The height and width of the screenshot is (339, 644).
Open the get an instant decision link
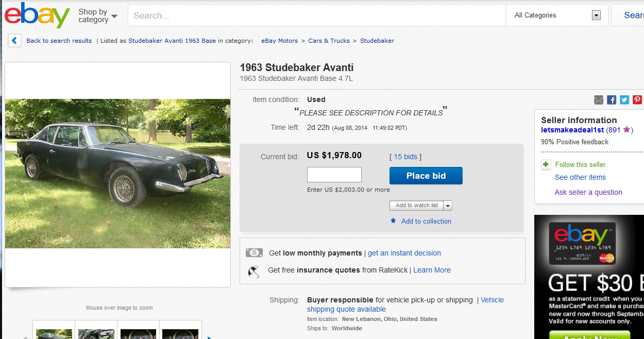(404, 253)
